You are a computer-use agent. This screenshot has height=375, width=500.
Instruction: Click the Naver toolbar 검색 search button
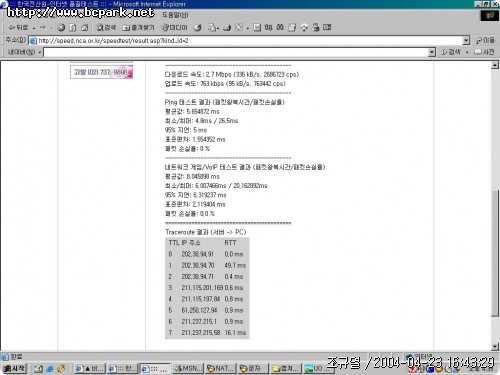click(451, 52)
